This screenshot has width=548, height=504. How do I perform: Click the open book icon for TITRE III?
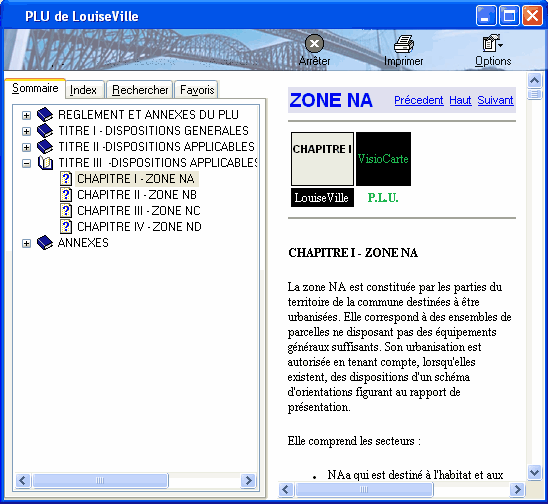45,163
